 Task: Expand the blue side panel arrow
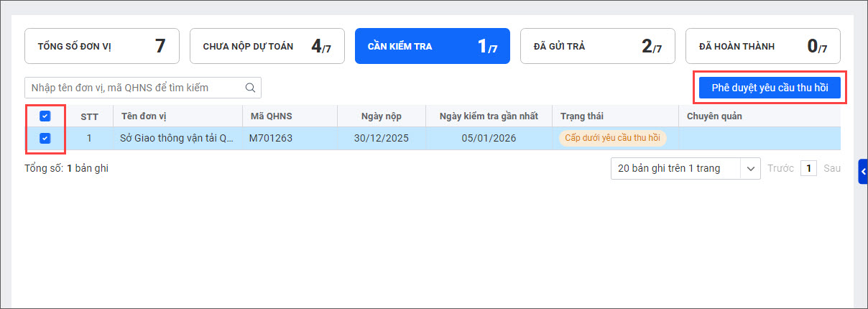(863, 172)
